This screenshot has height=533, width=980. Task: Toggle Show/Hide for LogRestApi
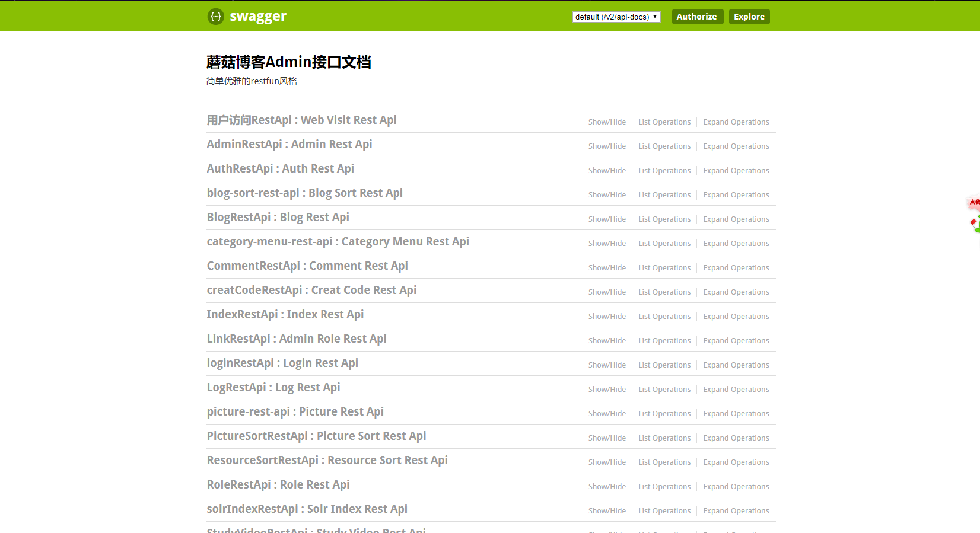pyautogui.click(x=607, y=390)
